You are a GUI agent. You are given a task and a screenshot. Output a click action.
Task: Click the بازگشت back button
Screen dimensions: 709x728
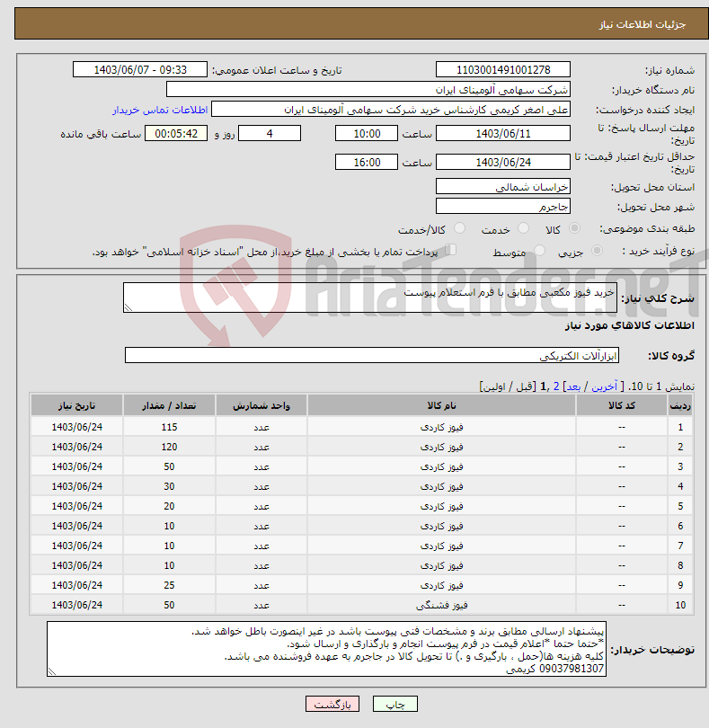tap(332, 705)
